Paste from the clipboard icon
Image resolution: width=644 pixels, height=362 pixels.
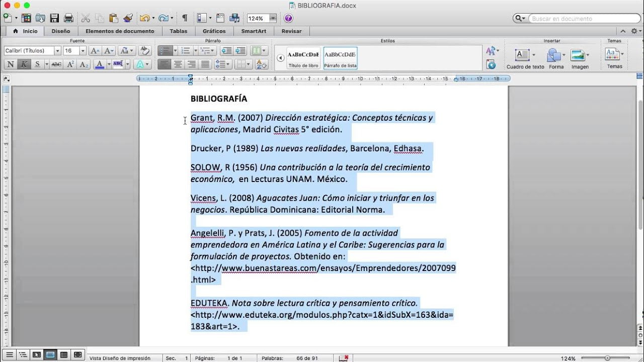pyautogui.click(x=114, y=18)
